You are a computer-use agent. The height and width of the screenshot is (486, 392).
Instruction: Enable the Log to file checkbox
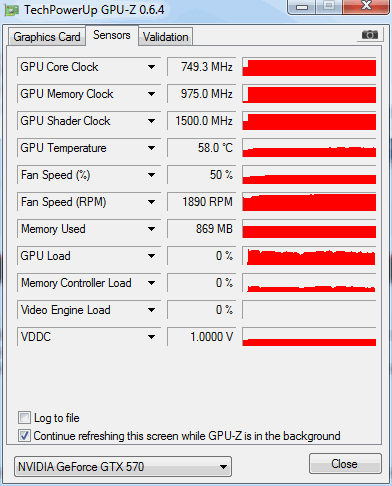[24, 417]
